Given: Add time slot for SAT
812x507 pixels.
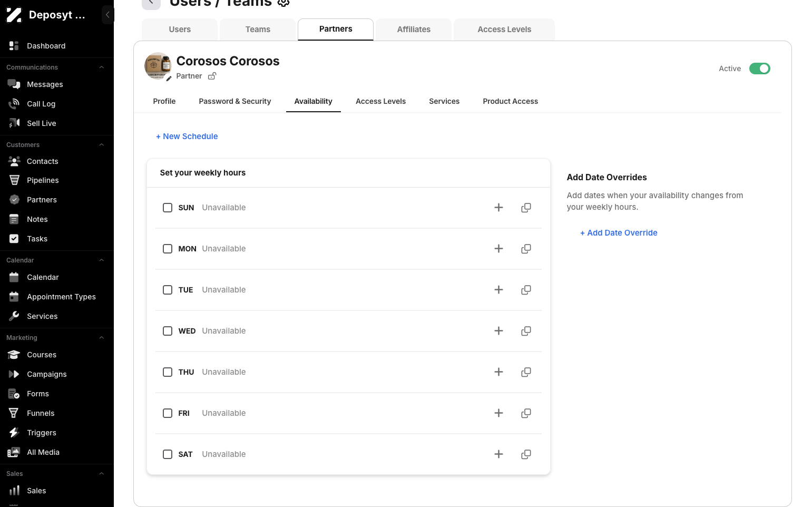Looking at the screenshot, I should tap(498, 454).
